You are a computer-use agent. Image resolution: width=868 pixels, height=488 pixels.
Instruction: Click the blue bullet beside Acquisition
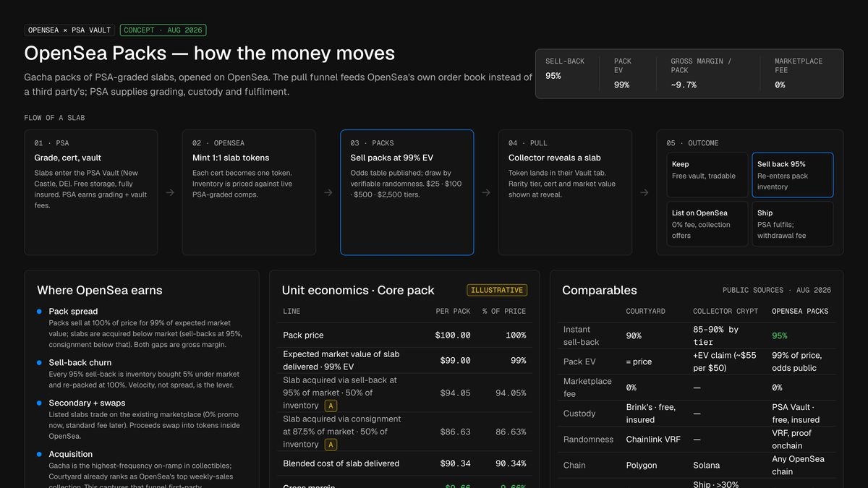pos(39,455)
